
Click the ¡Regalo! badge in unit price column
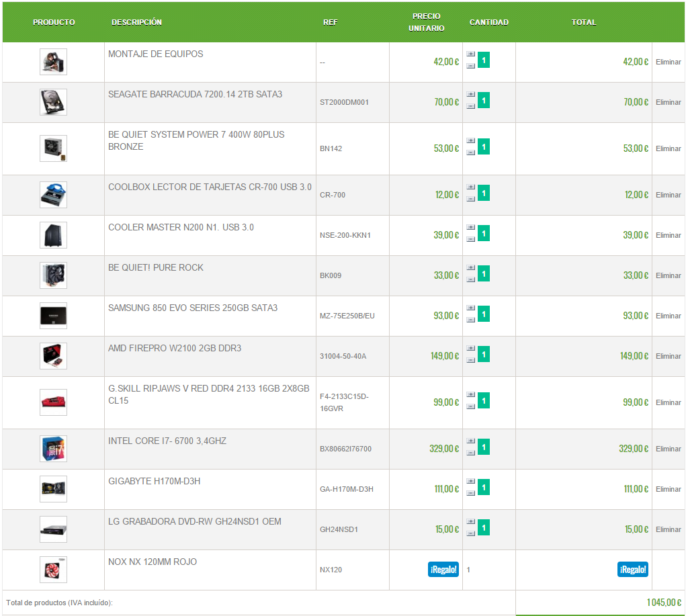[443, 570]
